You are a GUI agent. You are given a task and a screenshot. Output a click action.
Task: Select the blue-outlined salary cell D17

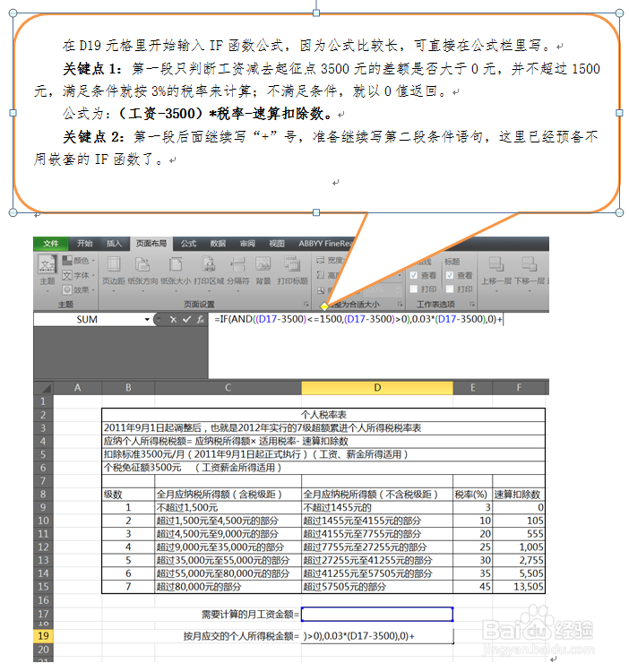(x=377, y=614)
